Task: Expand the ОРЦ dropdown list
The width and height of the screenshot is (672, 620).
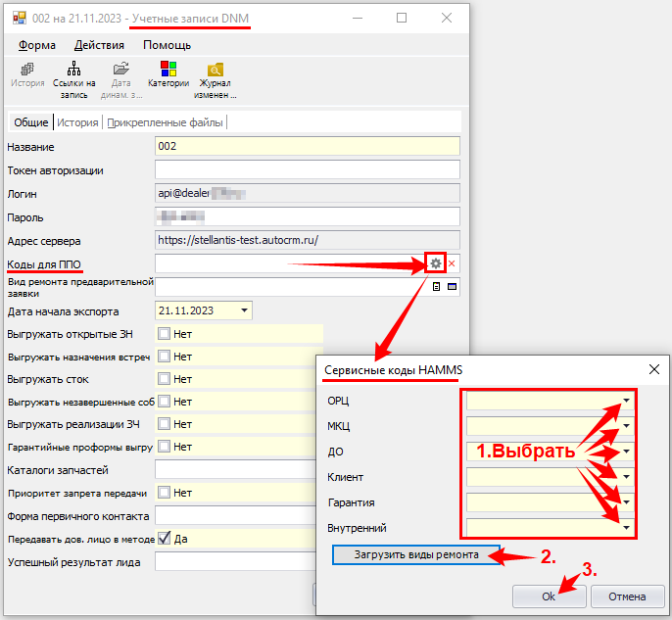Action: [x=626, y=401]
